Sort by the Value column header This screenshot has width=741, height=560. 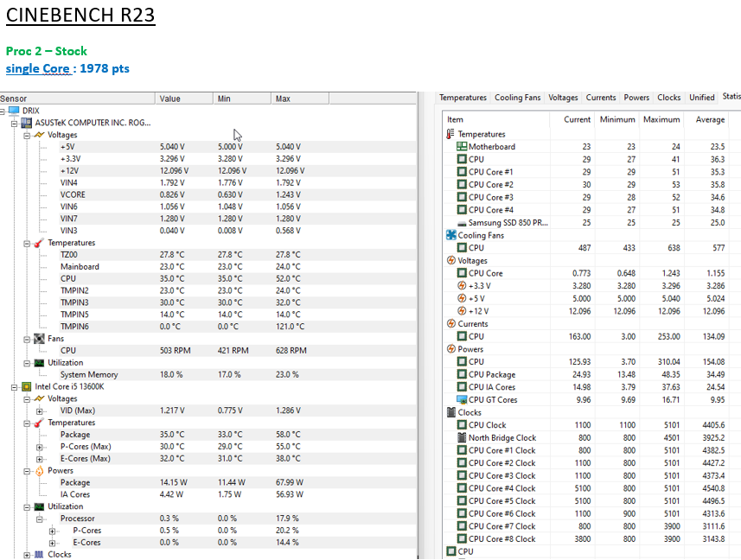184,99
